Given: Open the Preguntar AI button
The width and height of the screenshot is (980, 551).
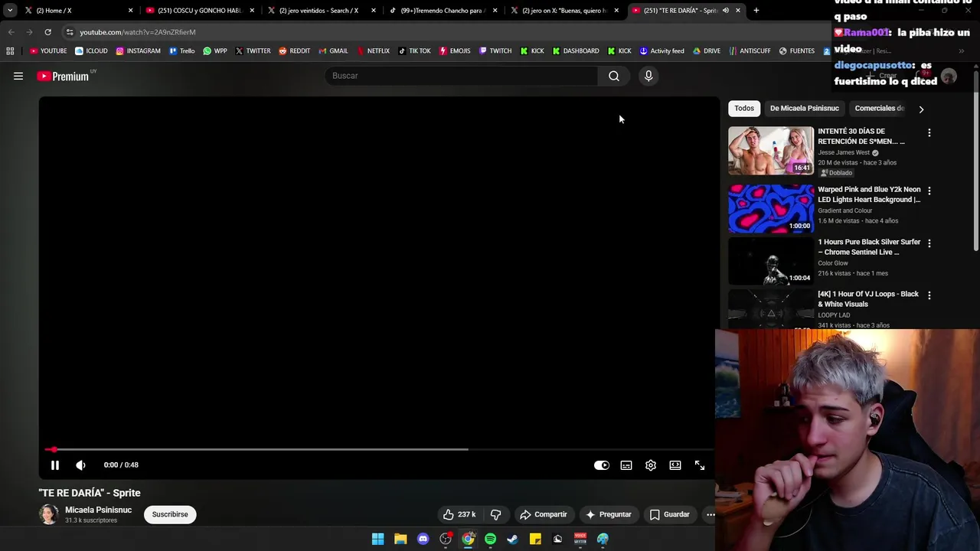Looking at the screenshot, I should (609, 514).
